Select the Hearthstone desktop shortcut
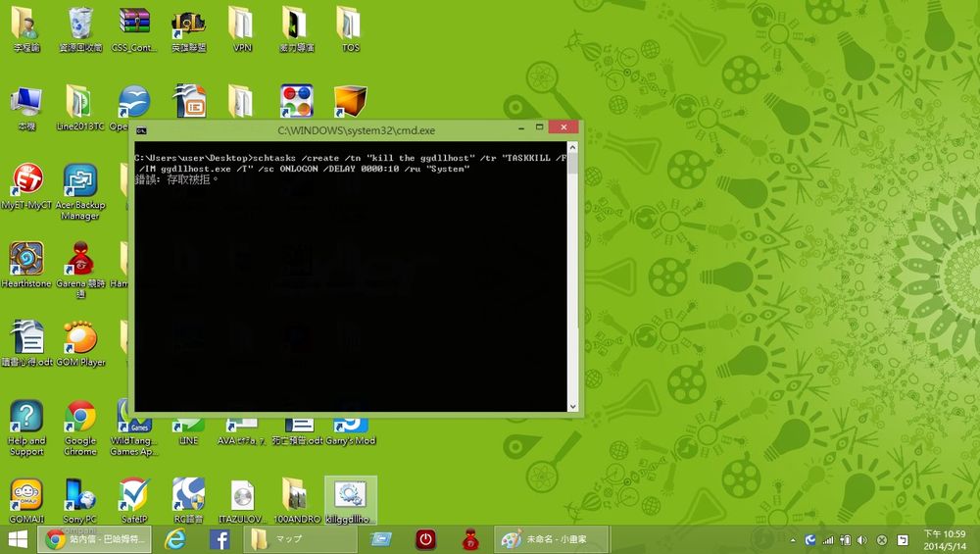980x554 pixels. (x=26, y=265)
